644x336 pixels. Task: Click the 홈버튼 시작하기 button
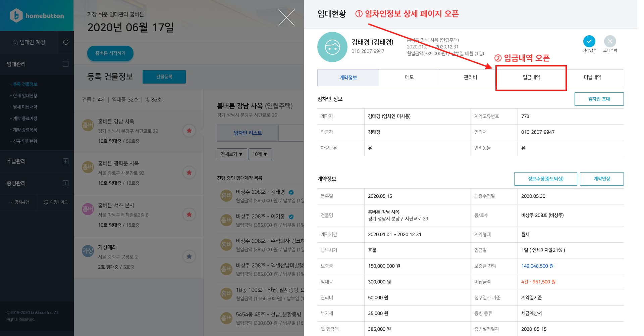click(110, 53)
